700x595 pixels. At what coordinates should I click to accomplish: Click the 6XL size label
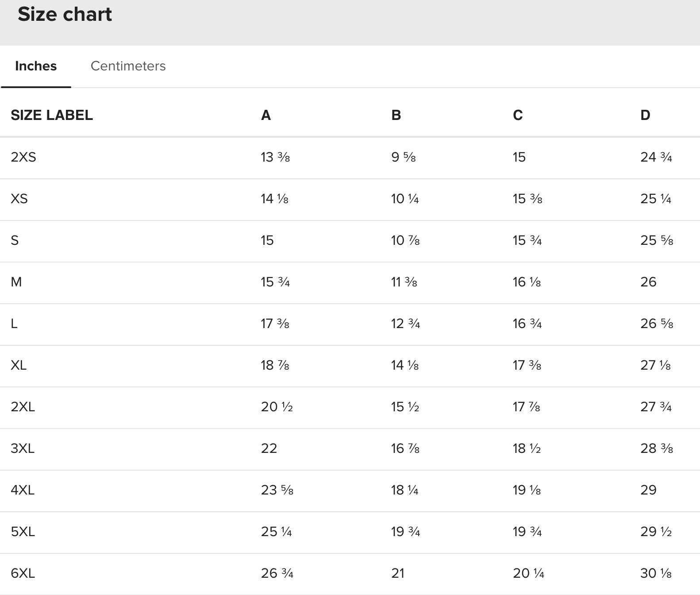pyautogui.click(x=23, y=573)
